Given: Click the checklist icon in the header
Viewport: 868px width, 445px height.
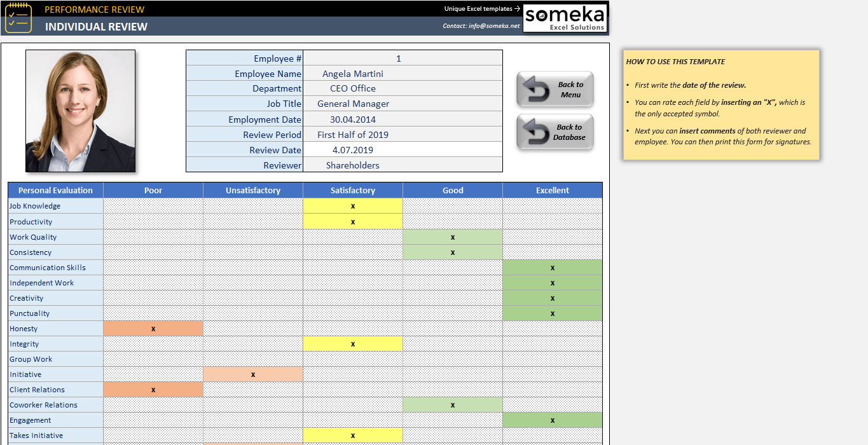Looking at the screenshot, I should (x=18, y=18).
